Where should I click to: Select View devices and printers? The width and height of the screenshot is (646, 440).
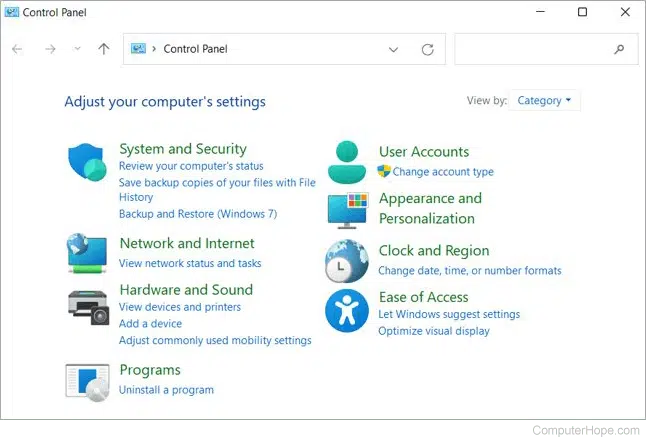click(x=180, y=307)
